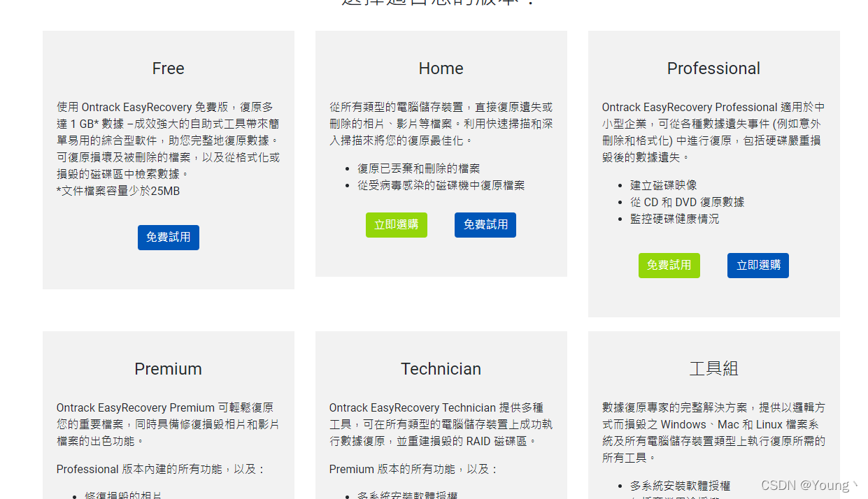This screenshot has width=868, height=499.
Task: Click bullet 多系統安裝軟體授權 in 工具組 card
Action: pos(680,486)
